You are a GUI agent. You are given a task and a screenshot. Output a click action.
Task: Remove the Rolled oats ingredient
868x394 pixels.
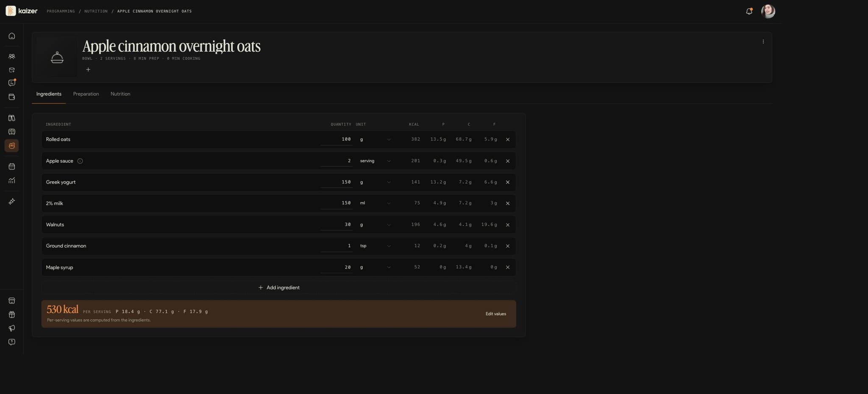[x=508, y=139]
